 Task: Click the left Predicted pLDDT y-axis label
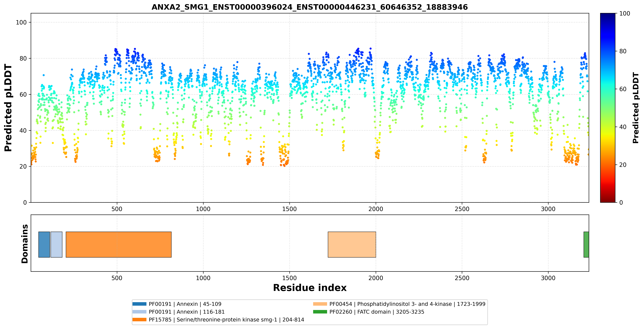(8, 108)
